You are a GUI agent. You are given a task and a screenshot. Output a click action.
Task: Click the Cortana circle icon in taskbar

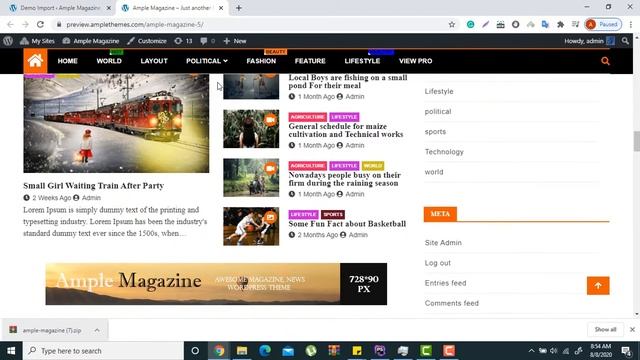pyautogui.click(x=195, y=351)
